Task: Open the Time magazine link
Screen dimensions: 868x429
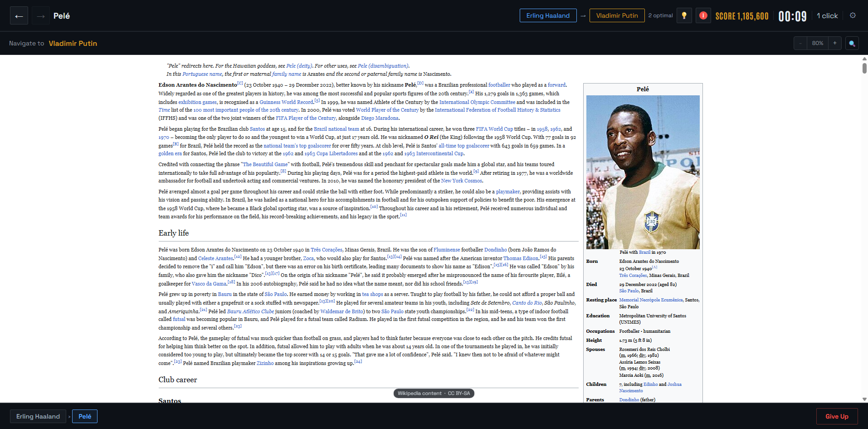Action: tap(164, 110)
